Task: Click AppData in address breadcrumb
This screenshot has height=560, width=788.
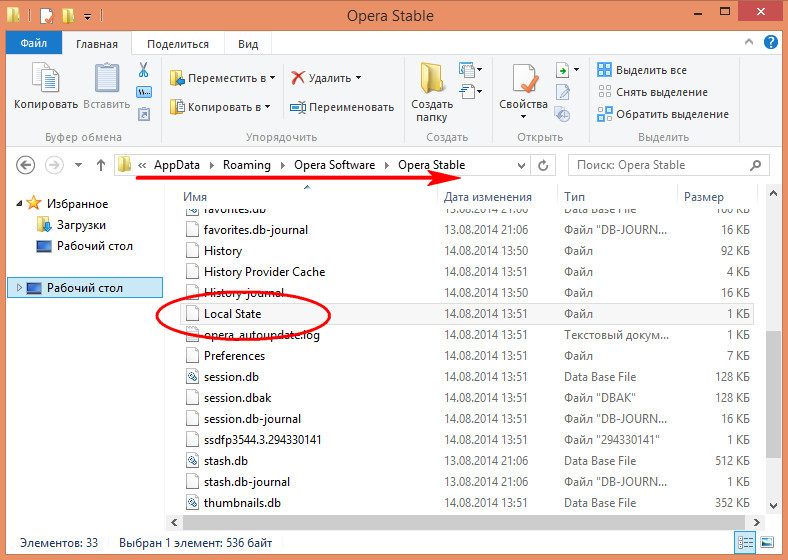Action: [x=176, y=165]
